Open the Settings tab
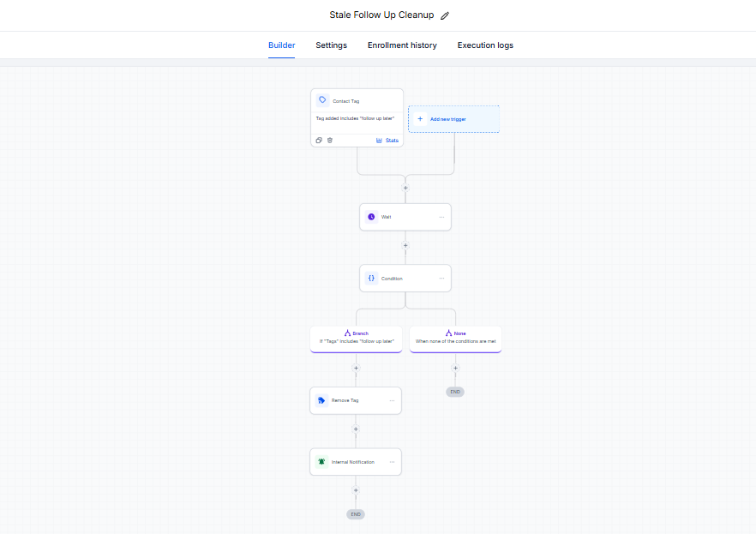This screenshot has height=534, width=756. coord(331,45)
